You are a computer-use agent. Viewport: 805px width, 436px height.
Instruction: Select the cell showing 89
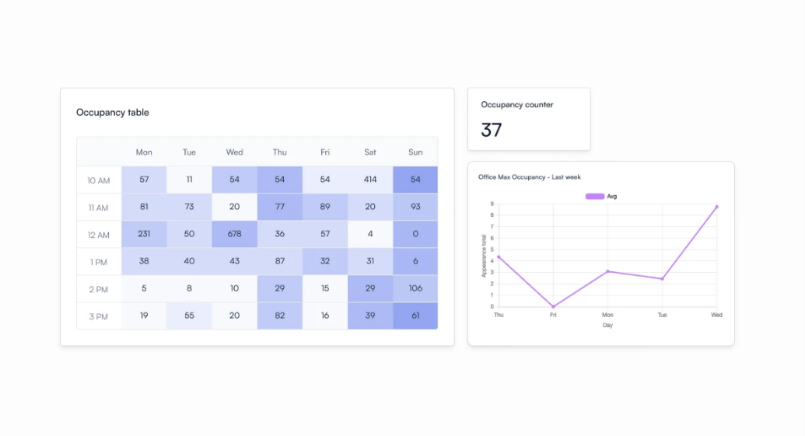point(325,207)
